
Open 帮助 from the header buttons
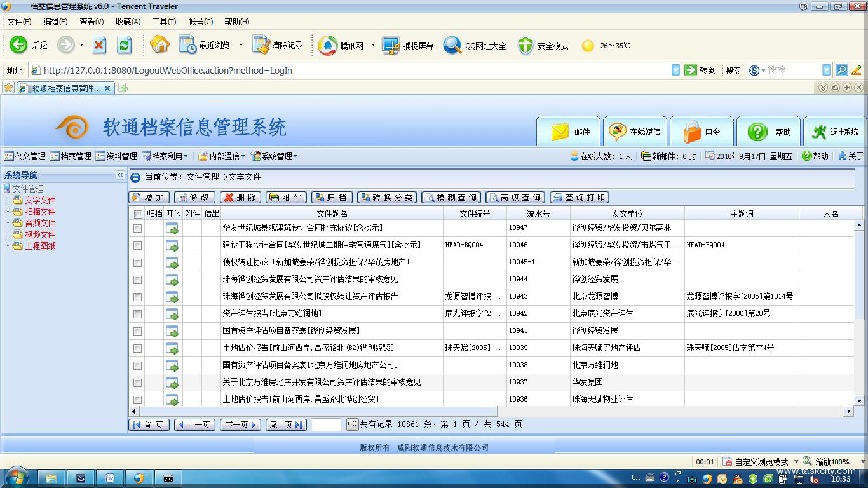(768, 131)
